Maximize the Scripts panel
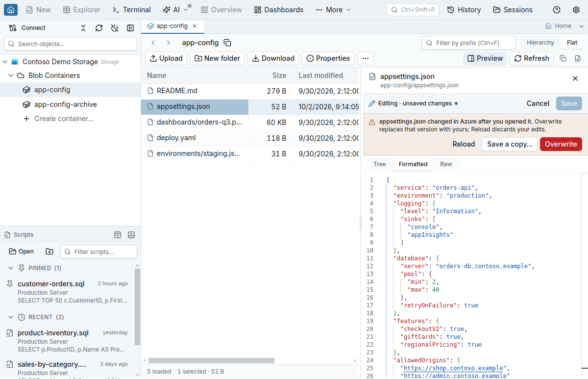Screen dimensions: 588x379 118,235
